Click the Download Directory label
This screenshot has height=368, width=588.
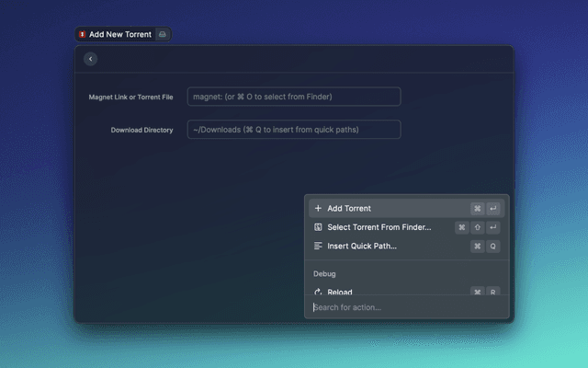click(x=141, y=130)
